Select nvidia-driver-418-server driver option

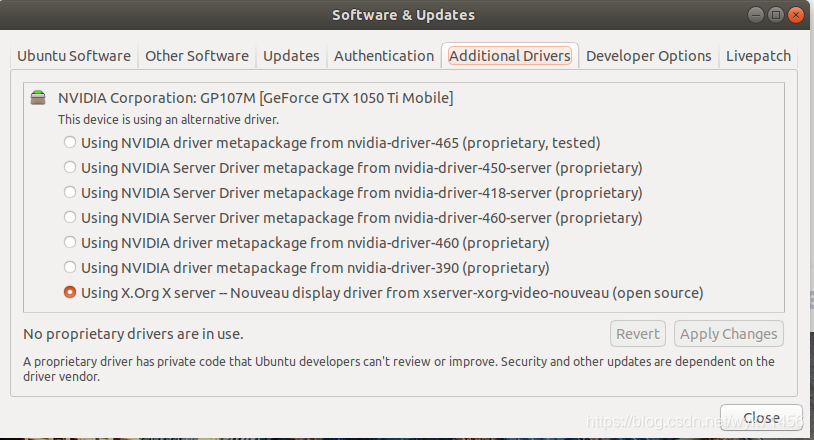pos(70,192)
